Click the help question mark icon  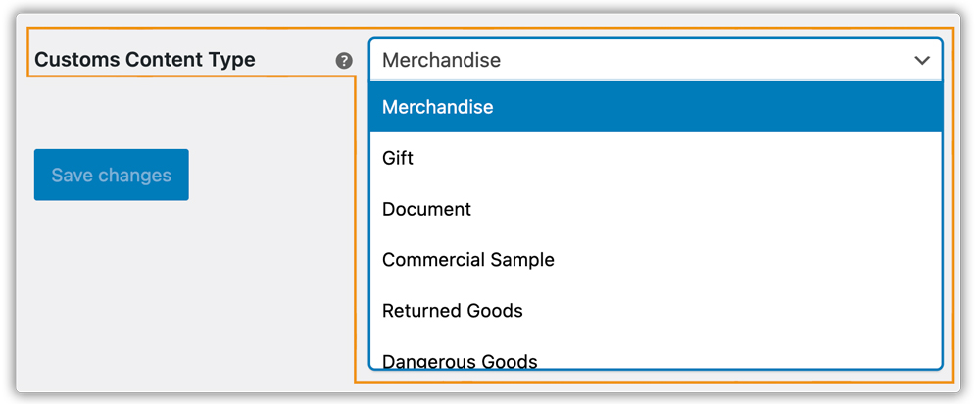344,60
